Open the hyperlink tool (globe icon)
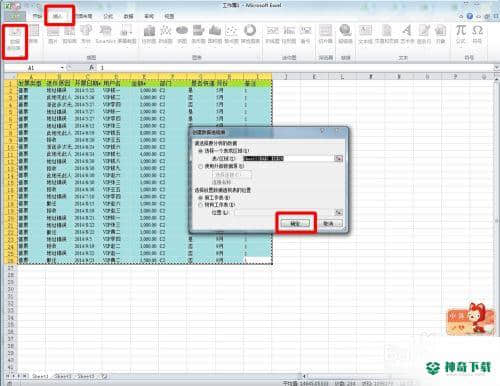This screenshot has height=386, width=500. pos(345,34)
